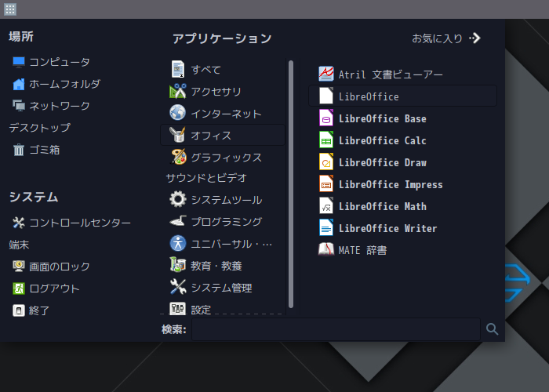Click the 終了 label text
Image resolution: width=549 pixels, height=392 pixels.
click(39, 310)
